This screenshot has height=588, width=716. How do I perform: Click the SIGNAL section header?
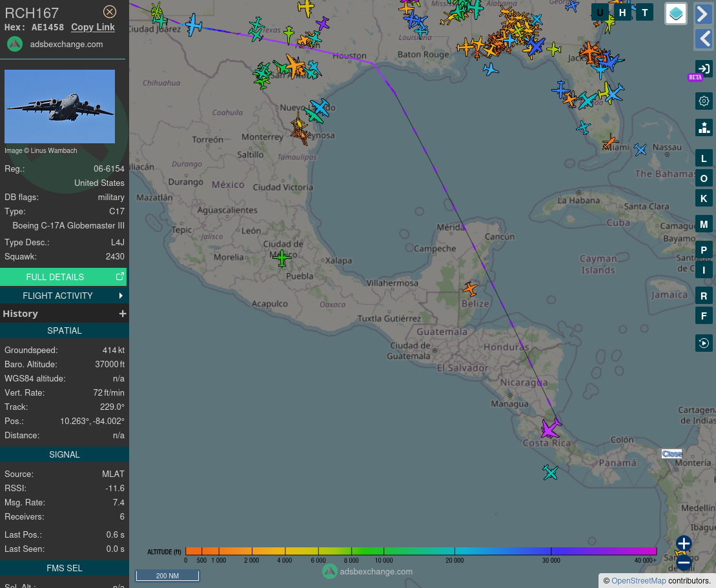65,454
